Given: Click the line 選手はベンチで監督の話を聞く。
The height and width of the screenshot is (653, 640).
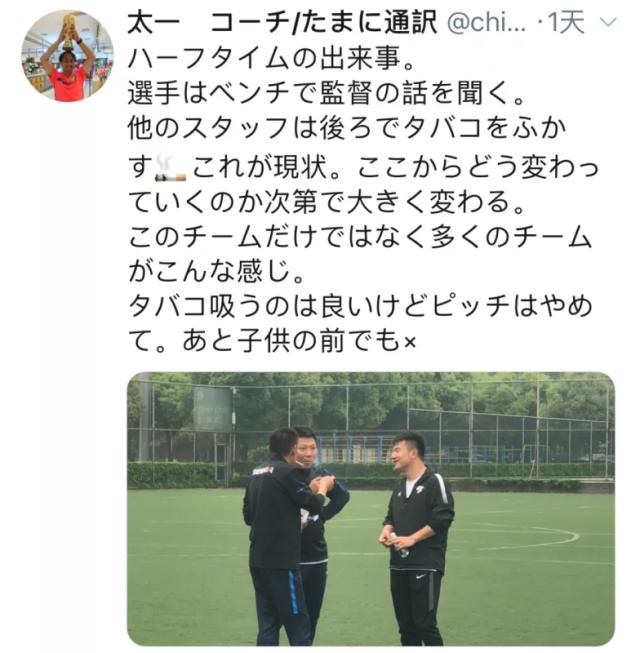Looking at the screenshot, I should pos(326,92).
